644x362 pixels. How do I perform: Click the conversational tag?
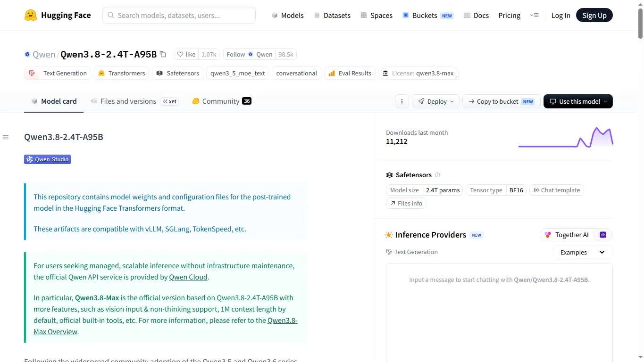pos(296,73)
